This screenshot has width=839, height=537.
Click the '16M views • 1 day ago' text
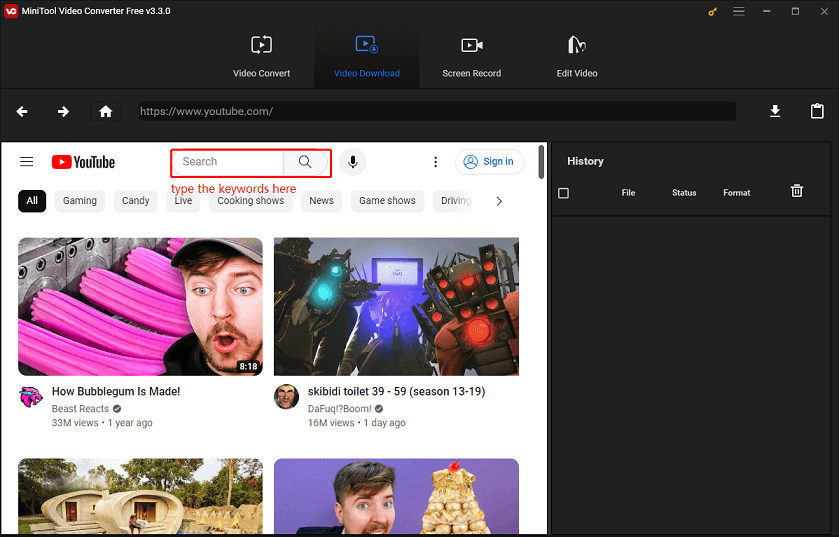click(356, 423)
